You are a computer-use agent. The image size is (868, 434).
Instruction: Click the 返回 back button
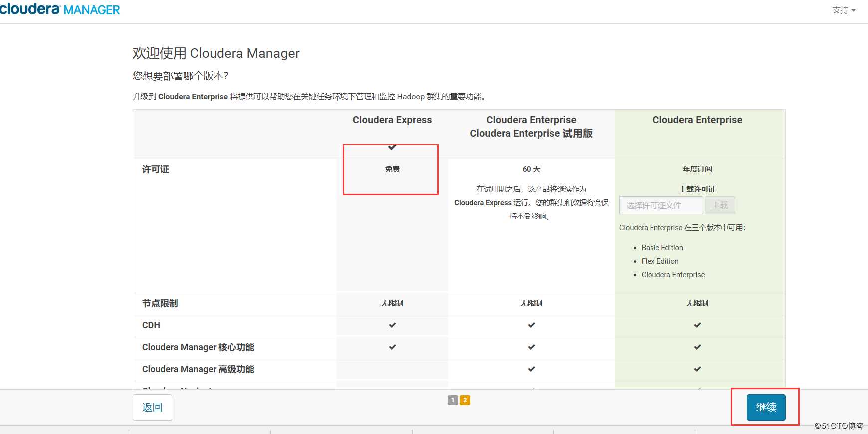[x=152, y=407]
